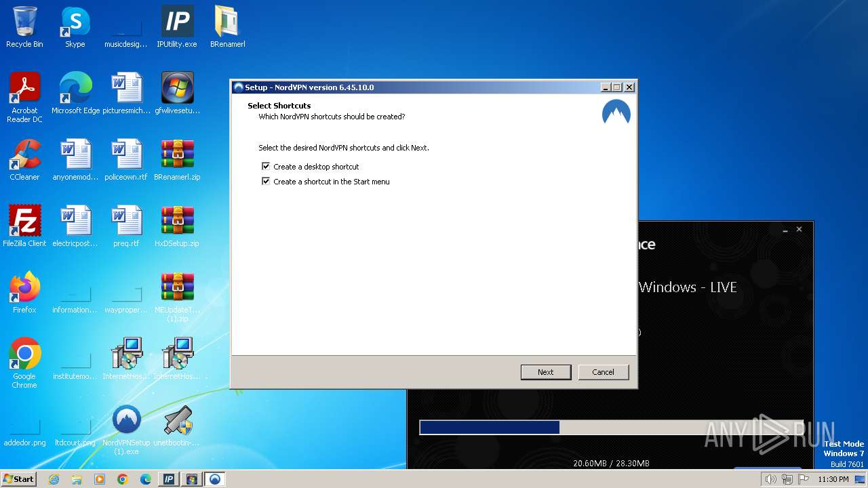Click the Show desktop button in tray
The width and height of the screenshot is (868, 488).
[x=861, y=479]
